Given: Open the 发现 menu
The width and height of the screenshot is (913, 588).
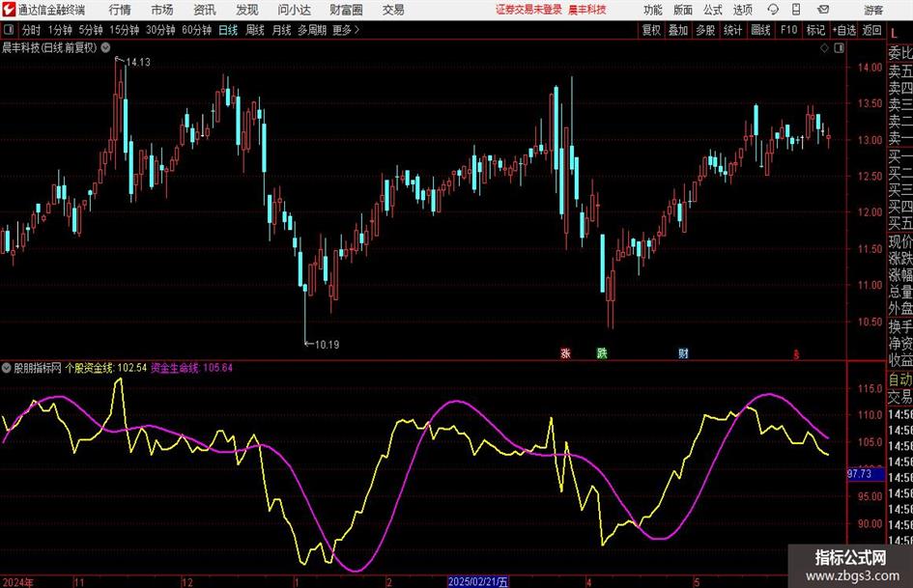Looking at the screenshot, I should pyautogui.click(x=247, y=10).
